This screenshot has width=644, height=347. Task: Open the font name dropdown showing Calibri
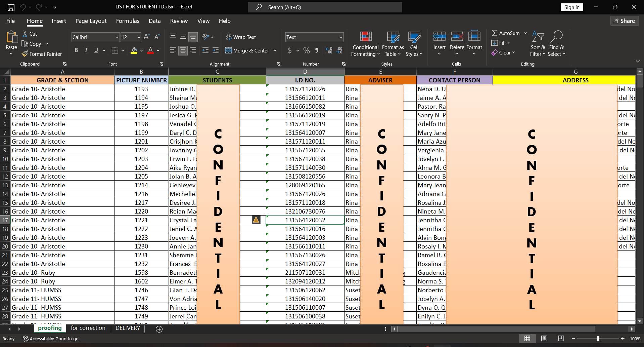click(x=117, y=37)
